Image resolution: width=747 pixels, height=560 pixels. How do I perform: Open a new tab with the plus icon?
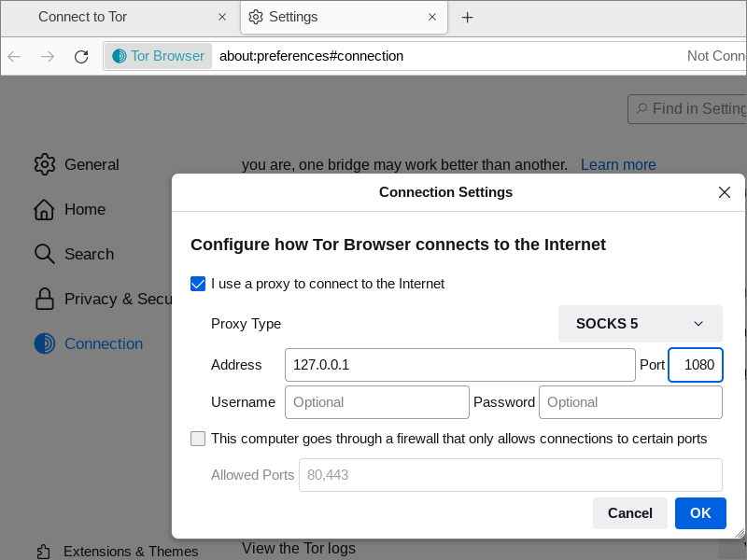click(468, 18)
